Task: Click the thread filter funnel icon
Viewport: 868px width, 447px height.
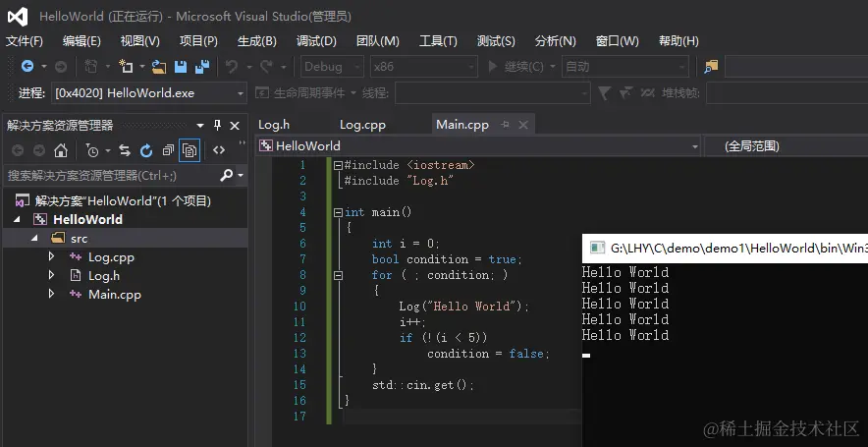Action: click(x=604, y=93)
